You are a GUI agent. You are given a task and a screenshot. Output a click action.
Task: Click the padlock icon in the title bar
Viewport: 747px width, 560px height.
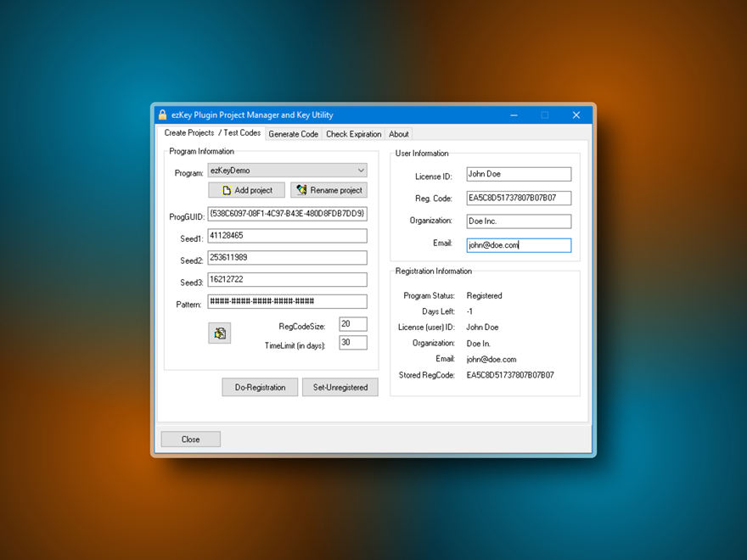pyautogui.click(x=163, y=115)
